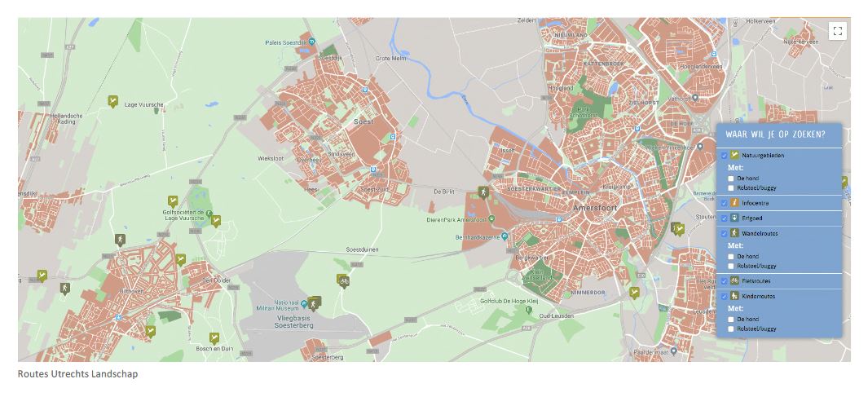This screenshot has height=397, width=868.
Task: Enable De hond under Natuurgebieden
Action: [x=731, y=178]
